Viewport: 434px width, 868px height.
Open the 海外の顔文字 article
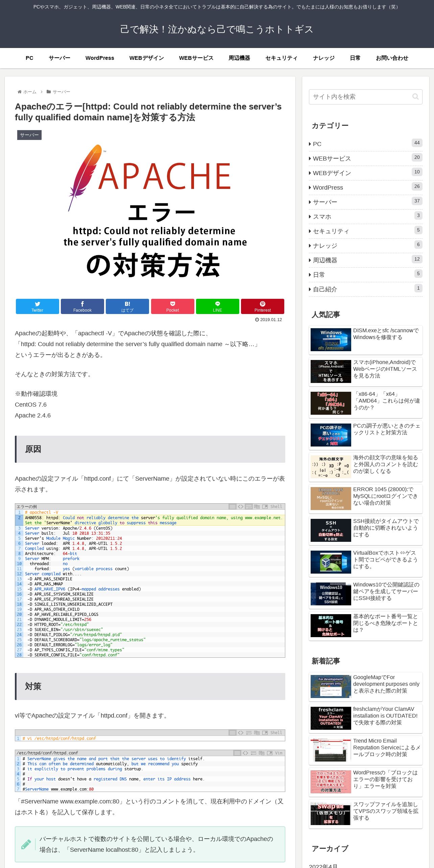tap(366, 467)
